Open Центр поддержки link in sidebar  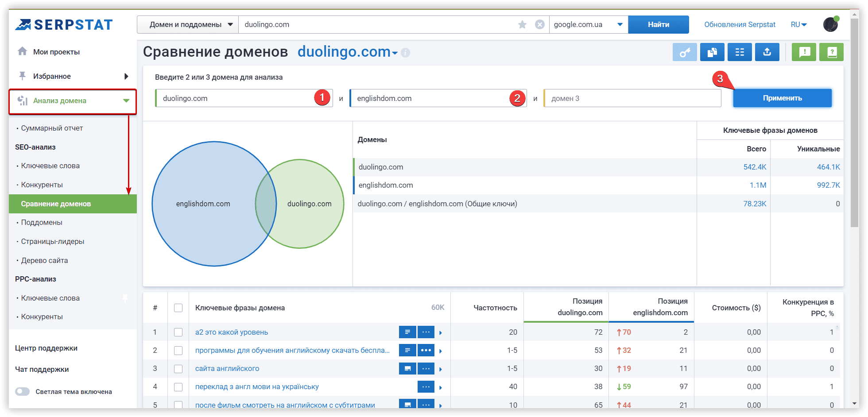pos(46,348)
